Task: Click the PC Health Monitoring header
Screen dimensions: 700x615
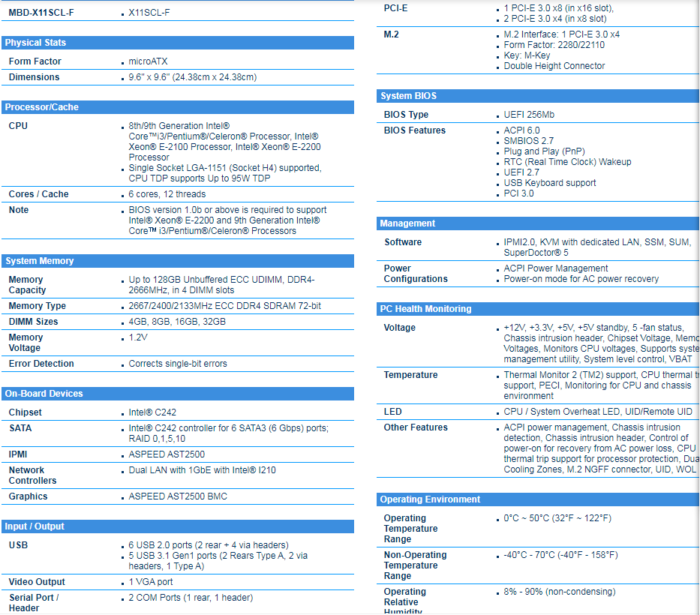Action: tap(425, 309)
